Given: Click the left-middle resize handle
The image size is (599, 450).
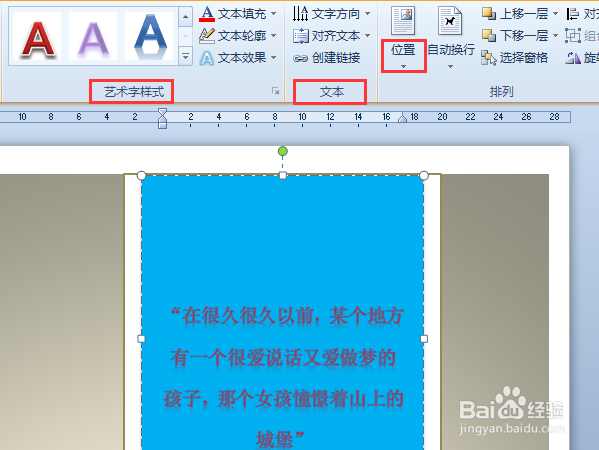Looking at the screenshot, I should (x=141, y=339).
